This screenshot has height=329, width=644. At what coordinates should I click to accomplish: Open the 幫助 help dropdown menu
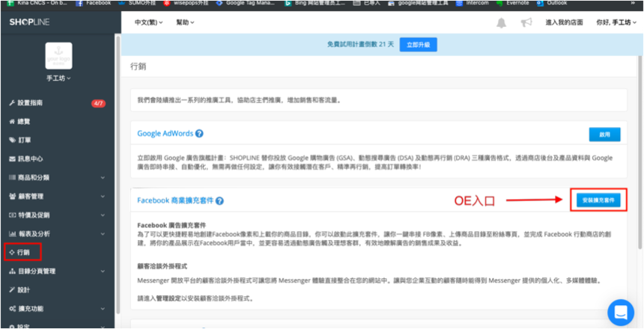tap(185, 22)
